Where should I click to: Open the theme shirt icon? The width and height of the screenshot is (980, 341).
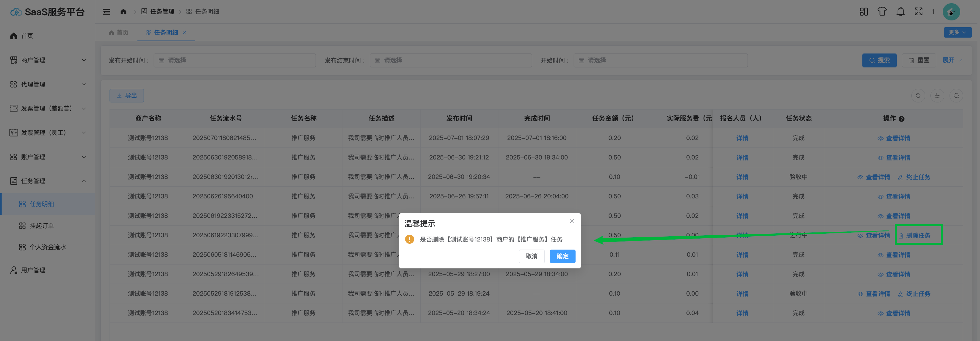coord(882,12)
